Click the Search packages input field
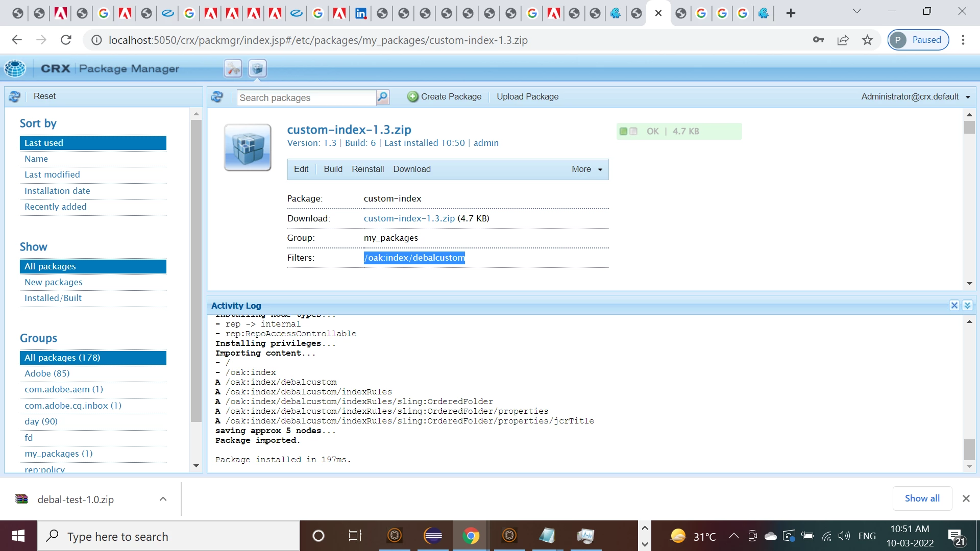The image size is (980, 551). pos(306,97)
